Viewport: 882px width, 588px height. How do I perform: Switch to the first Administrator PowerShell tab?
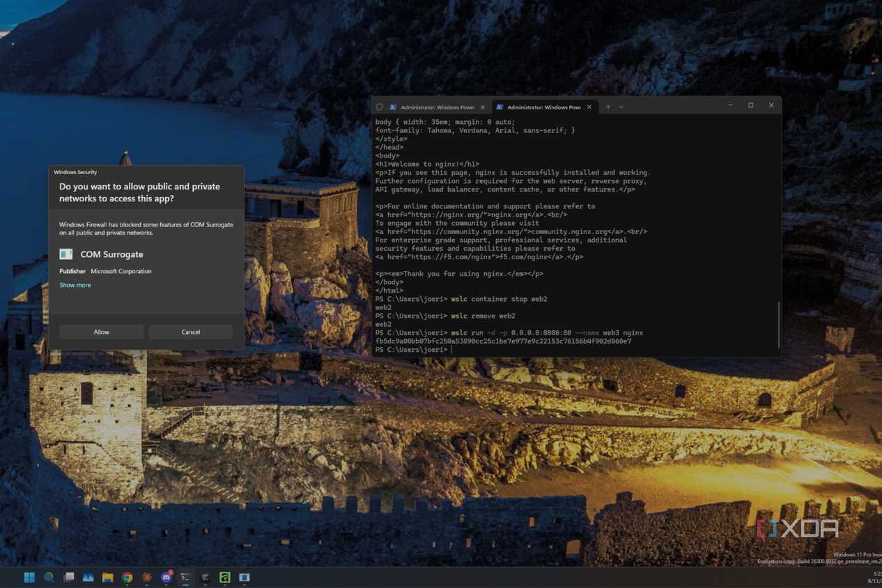click(438, 107)
